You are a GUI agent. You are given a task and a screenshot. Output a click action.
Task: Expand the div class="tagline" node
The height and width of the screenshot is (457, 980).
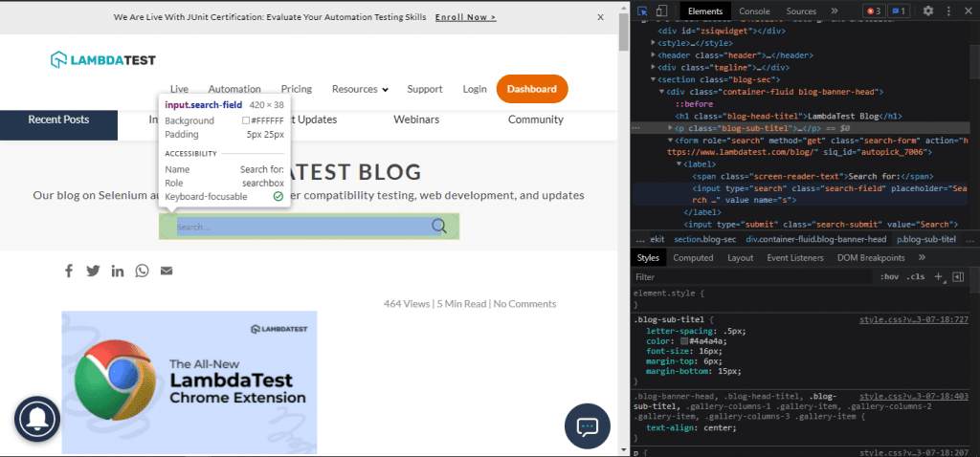click(653, 68)
